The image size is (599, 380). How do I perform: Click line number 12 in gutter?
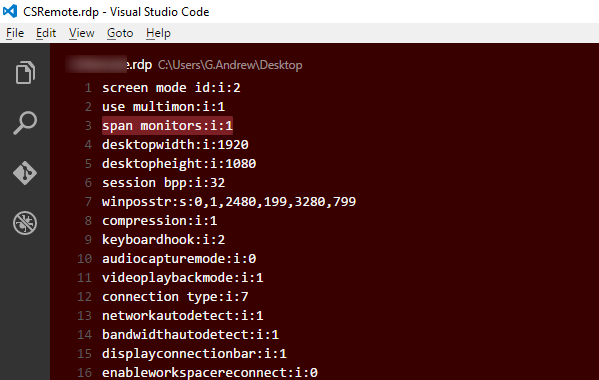click(x=84, y=297)
